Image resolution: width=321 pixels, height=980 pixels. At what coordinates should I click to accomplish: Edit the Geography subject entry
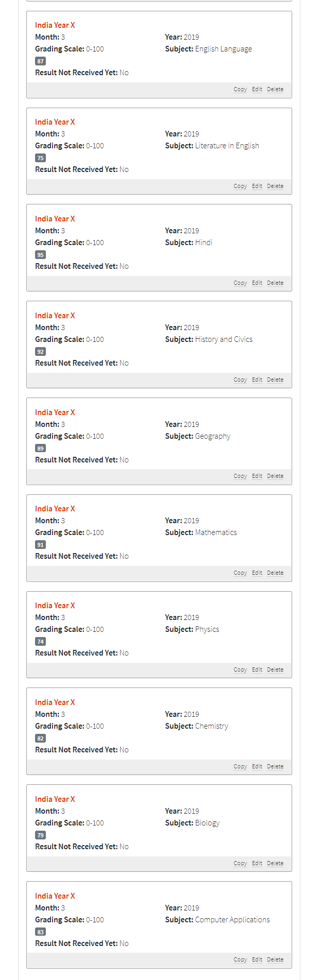(x=257, y=476)
